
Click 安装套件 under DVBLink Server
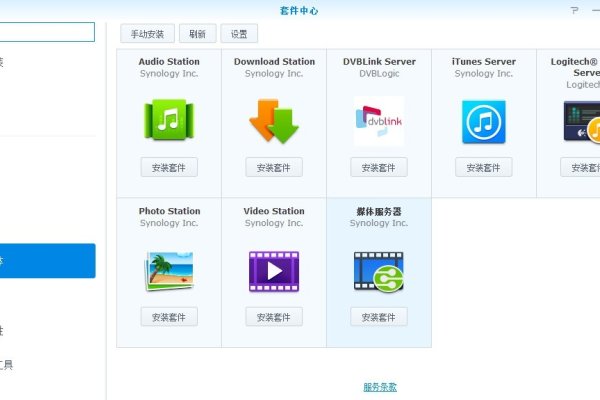click(x=379, y=167)
